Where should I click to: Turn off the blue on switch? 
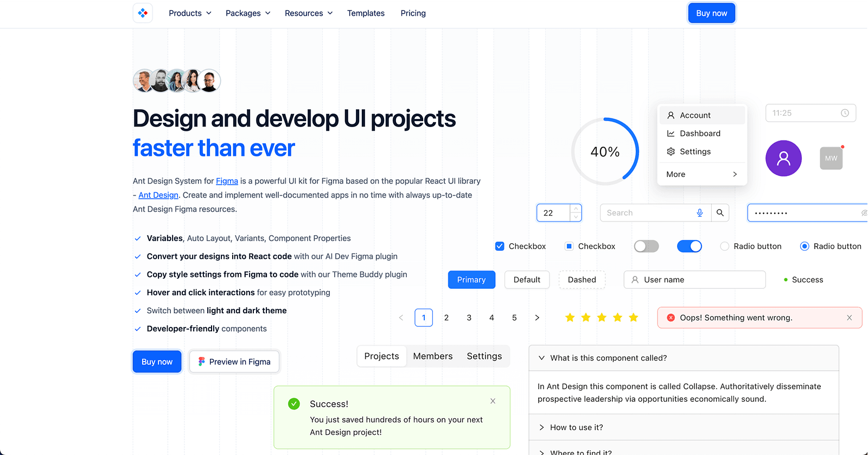point(690,246)
